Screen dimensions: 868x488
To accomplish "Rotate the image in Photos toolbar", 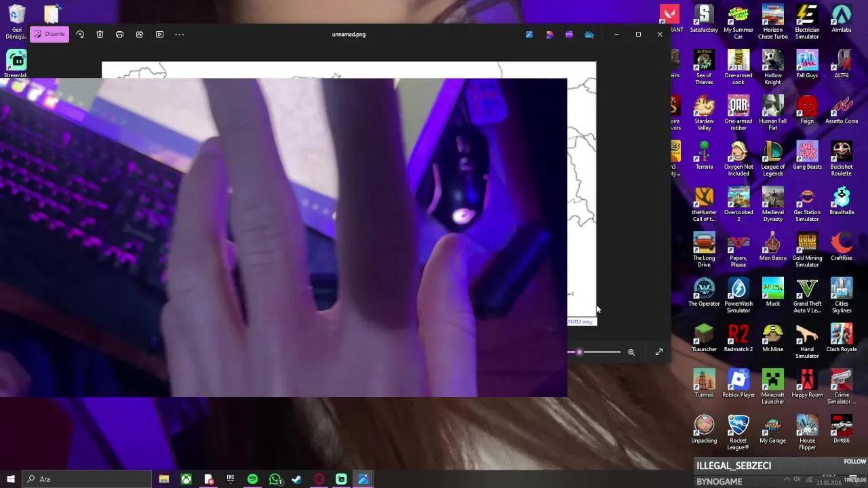I will (x=80, y=35).
